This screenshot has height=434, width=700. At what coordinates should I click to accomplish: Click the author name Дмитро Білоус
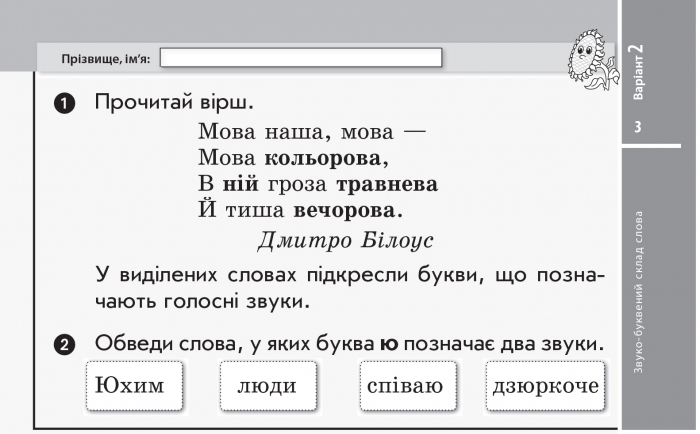(x=345, y=241)
